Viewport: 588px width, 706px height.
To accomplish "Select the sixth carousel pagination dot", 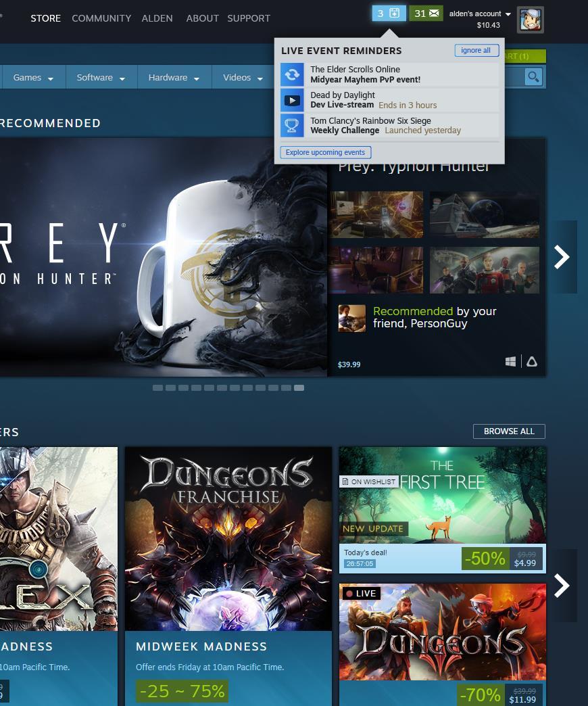I will [222, 387].
